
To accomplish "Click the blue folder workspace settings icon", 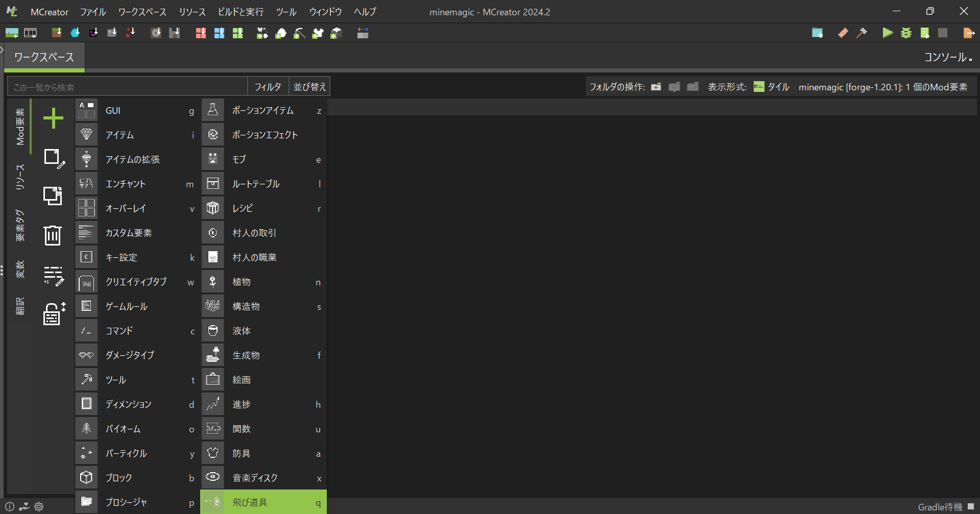I will [x=817, y=33].
